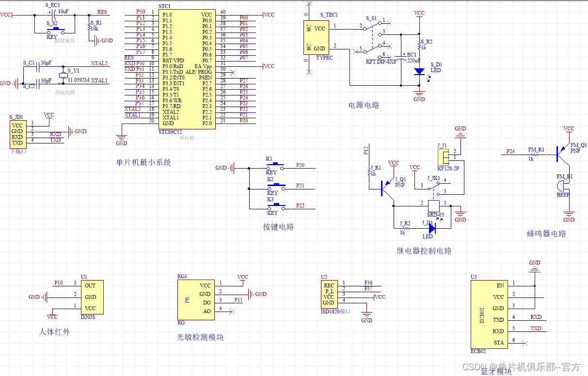The width and height of the screenshot is (588, 376).
Task: Click the '蜂鸣器电路' title label
Action: click(x=546, y=234)
